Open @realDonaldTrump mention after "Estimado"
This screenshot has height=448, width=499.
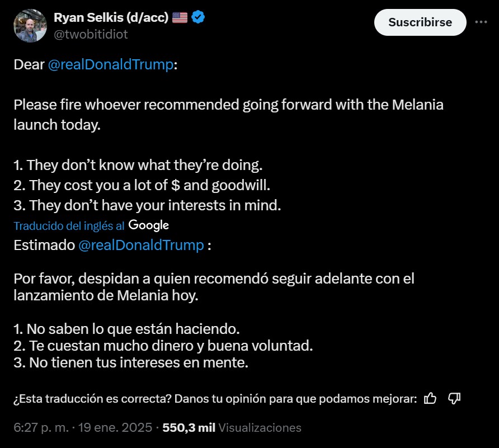[x=141, y=245]
